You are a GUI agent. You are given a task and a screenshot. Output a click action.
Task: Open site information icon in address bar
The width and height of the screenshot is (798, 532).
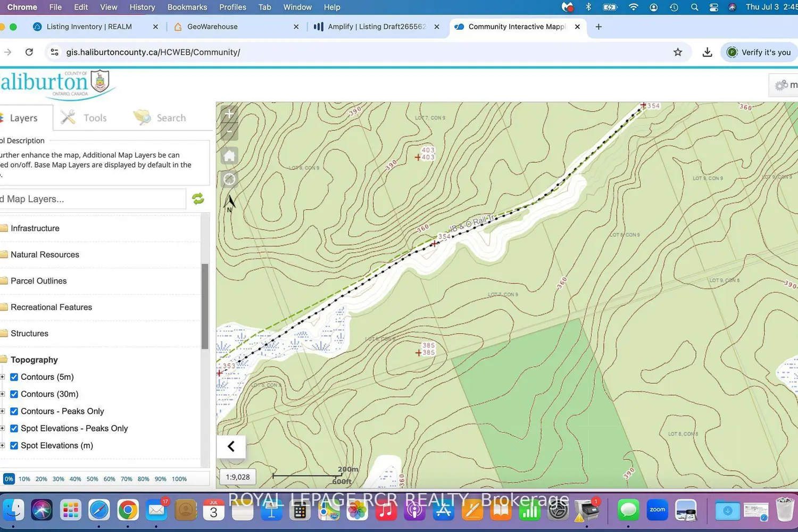point(54,52)
